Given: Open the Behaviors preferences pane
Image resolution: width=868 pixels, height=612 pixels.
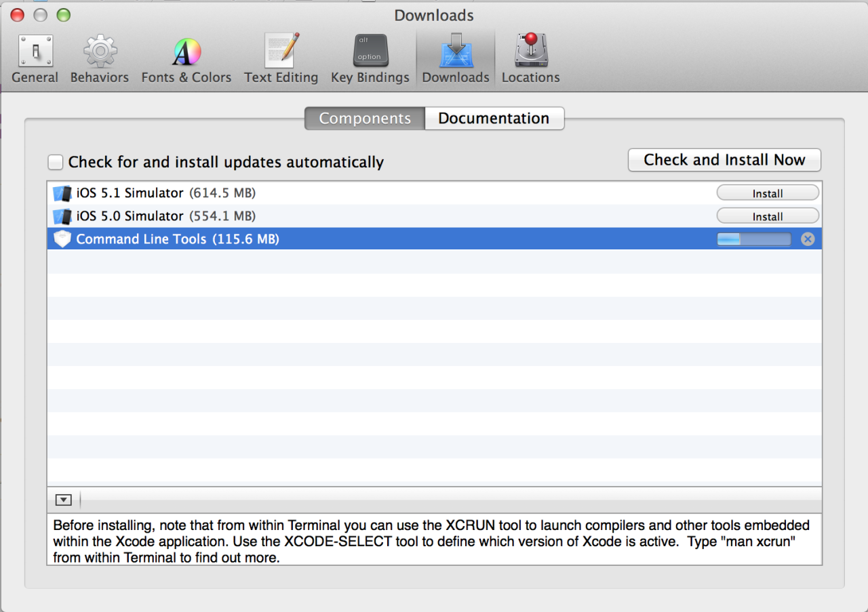Looking at the screenshot, I should click(100, 60).
